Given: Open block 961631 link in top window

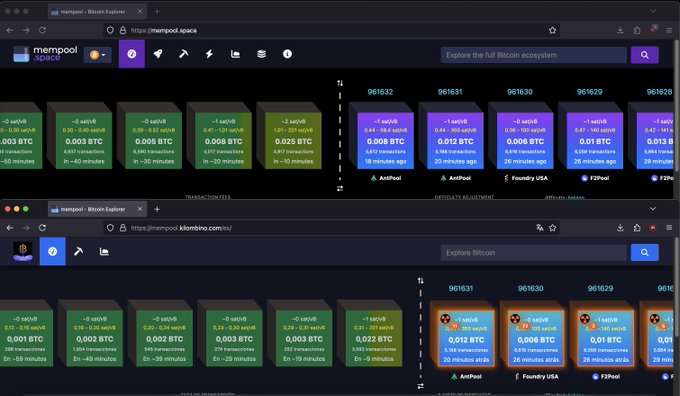Looking at the screenshot, I should pyautogui.click(x=450, y=92).
